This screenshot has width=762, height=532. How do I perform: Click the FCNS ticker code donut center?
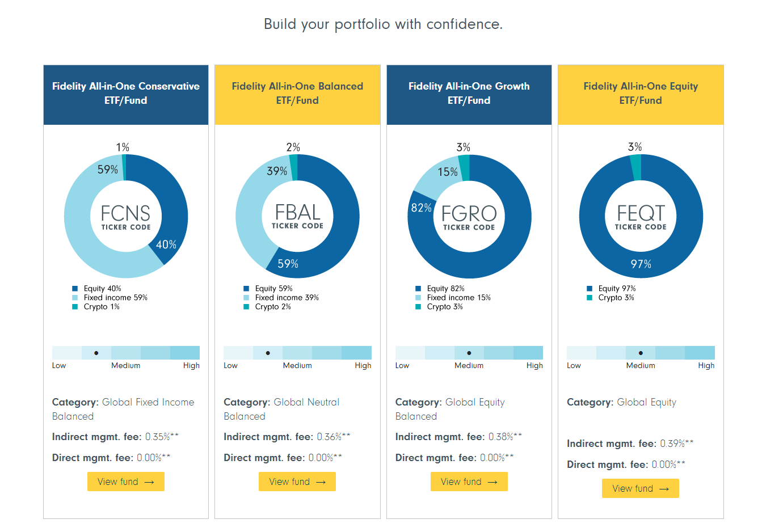(126, 217)
